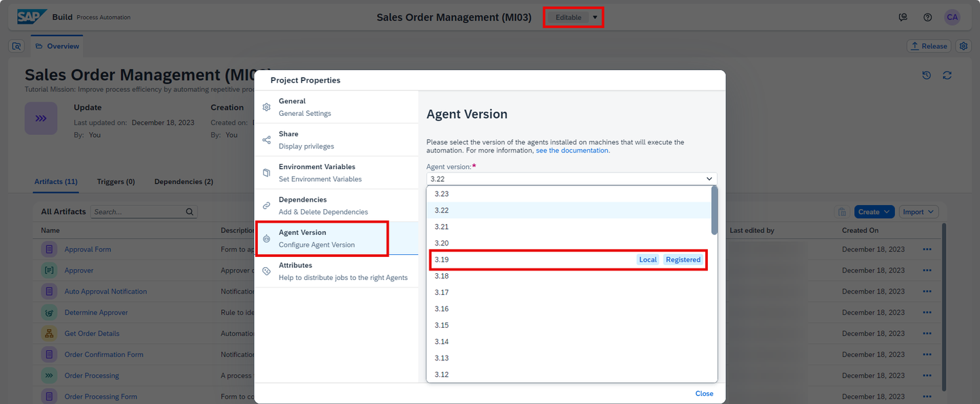Click the Determine Approver rule icon
The image size is (980, 404).
[49, 313]
